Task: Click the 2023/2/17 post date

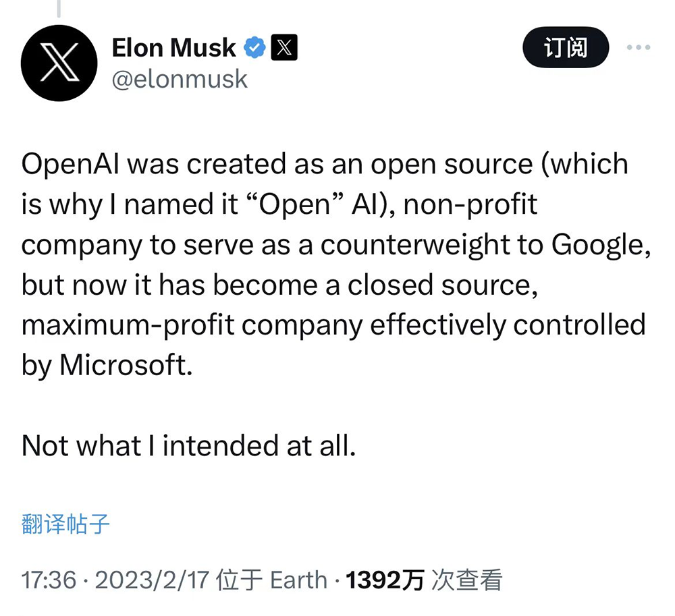Action: pos(152,580)
